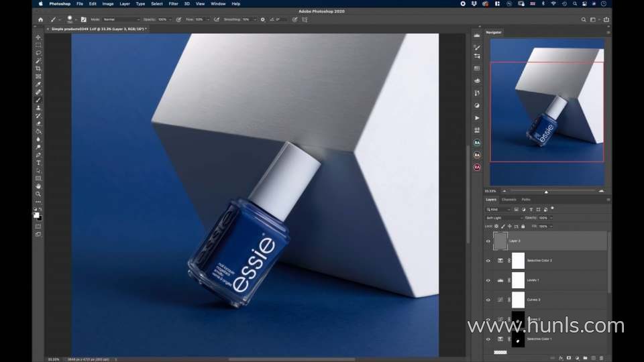
Task: Open the layer Opacity dropdown
Action: 551,218
